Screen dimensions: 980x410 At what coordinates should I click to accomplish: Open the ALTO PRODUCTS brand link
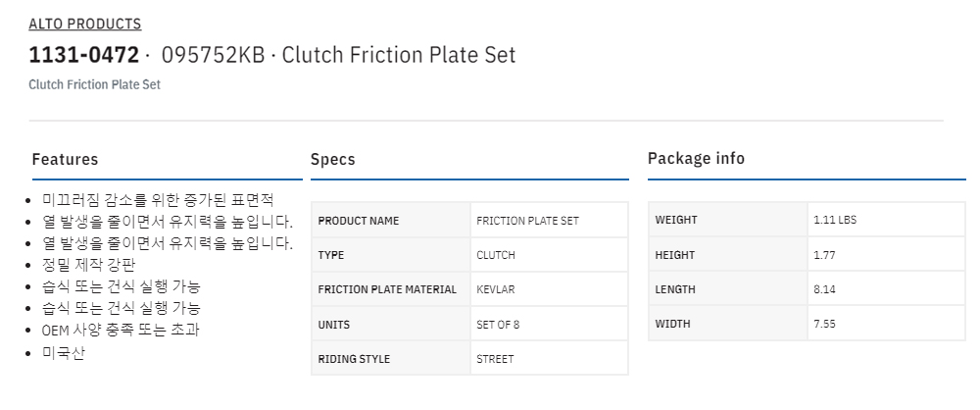click(85, 24)
